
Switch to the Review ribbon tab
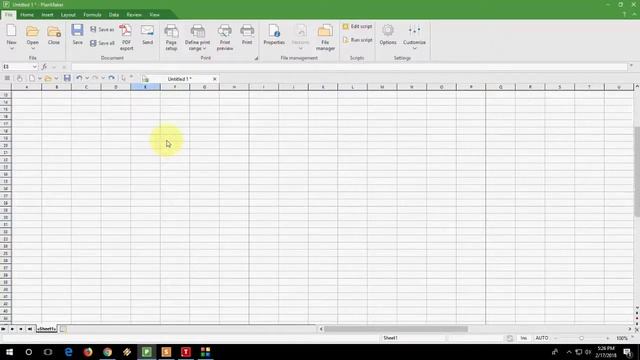coord(134,15)
